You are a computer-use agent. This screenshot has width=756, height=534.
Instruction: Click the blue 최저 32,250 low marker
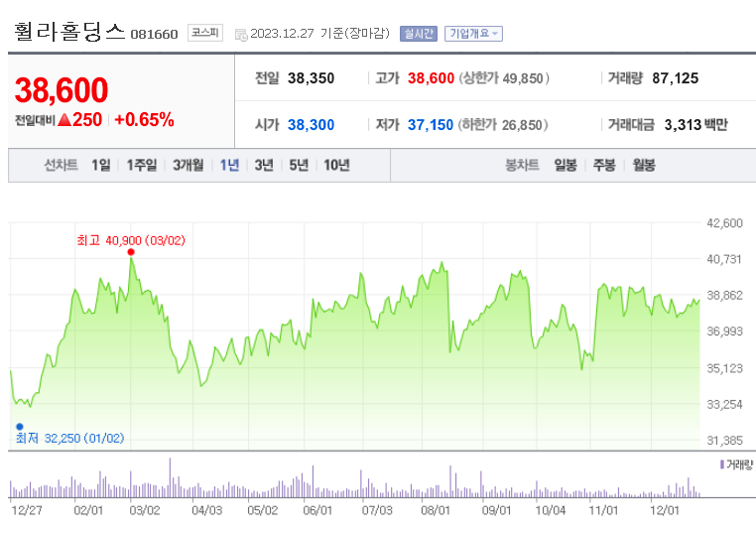20,427
